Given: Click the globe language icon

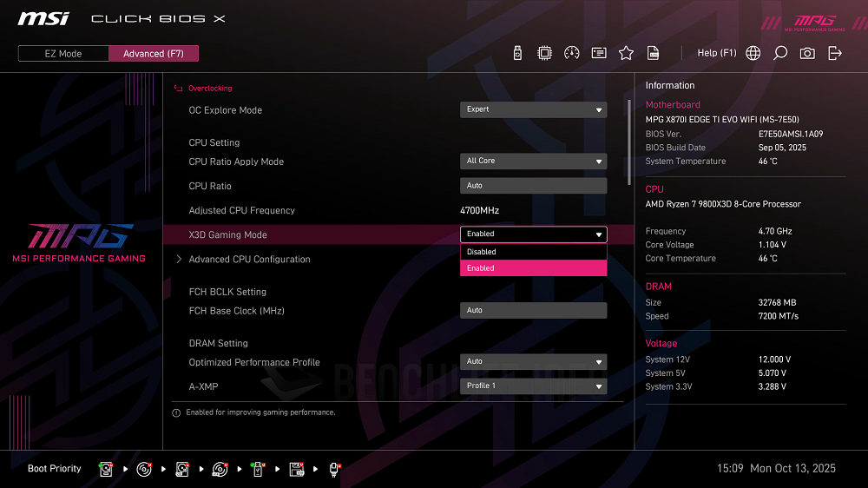Looking at the screenshot, I should click(753, 53).
